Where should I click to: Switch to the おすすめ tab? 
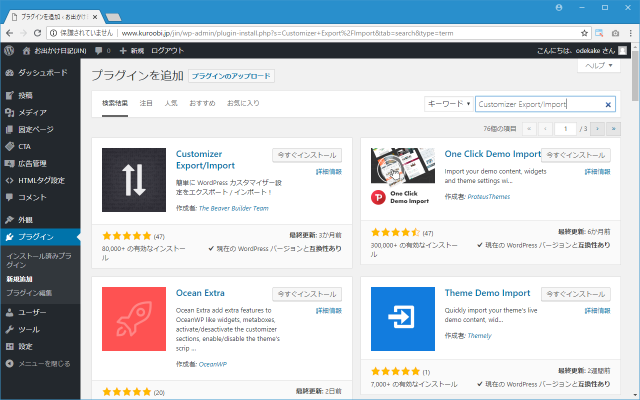point(201,103)
